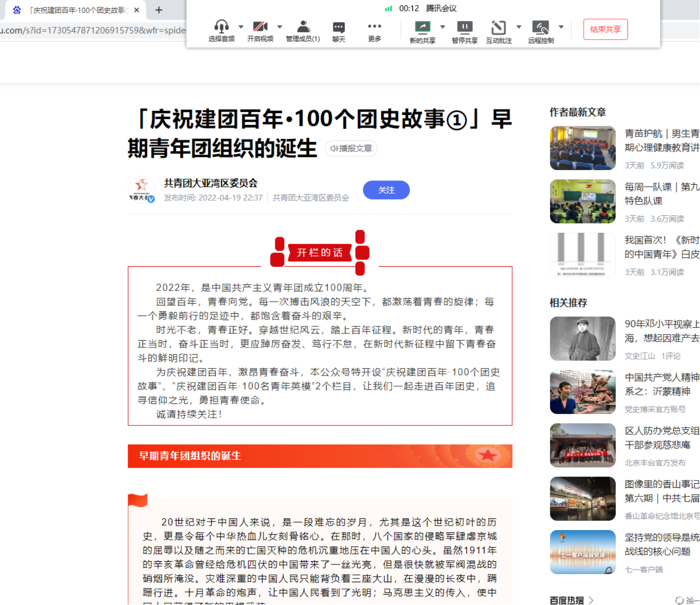Follow the author with the blue 关注 button

(386, 190)
